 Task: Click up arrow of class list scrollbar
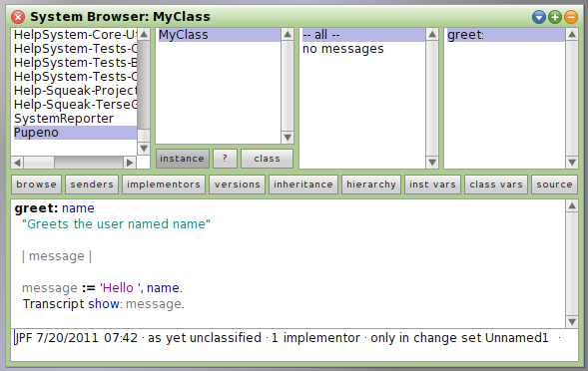coord(288,35)
